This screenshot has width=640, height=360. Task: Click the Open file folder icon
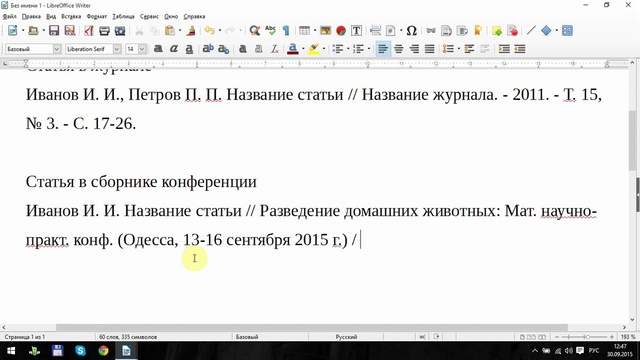pos(33,31)
